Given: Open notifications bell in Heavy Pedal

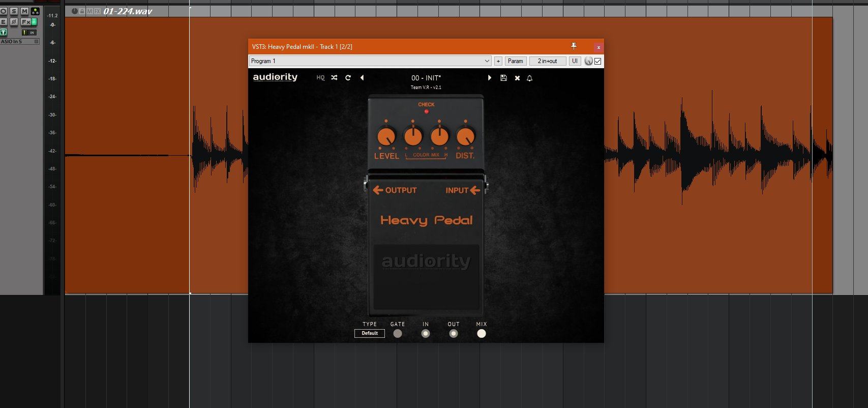Looking at the screenshot, I should 529,78.
